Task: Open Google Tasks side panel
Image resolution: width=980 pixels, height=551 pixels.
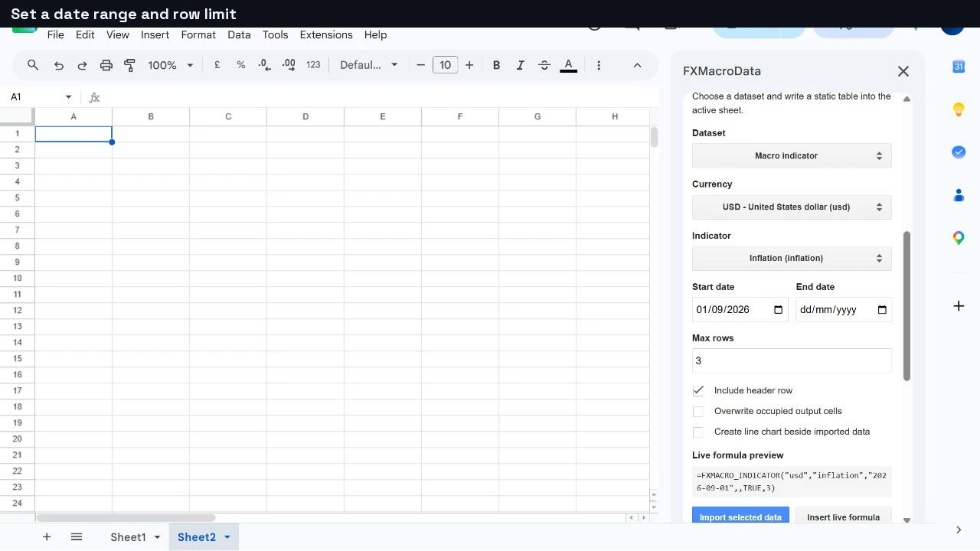Action: (959, 152)
